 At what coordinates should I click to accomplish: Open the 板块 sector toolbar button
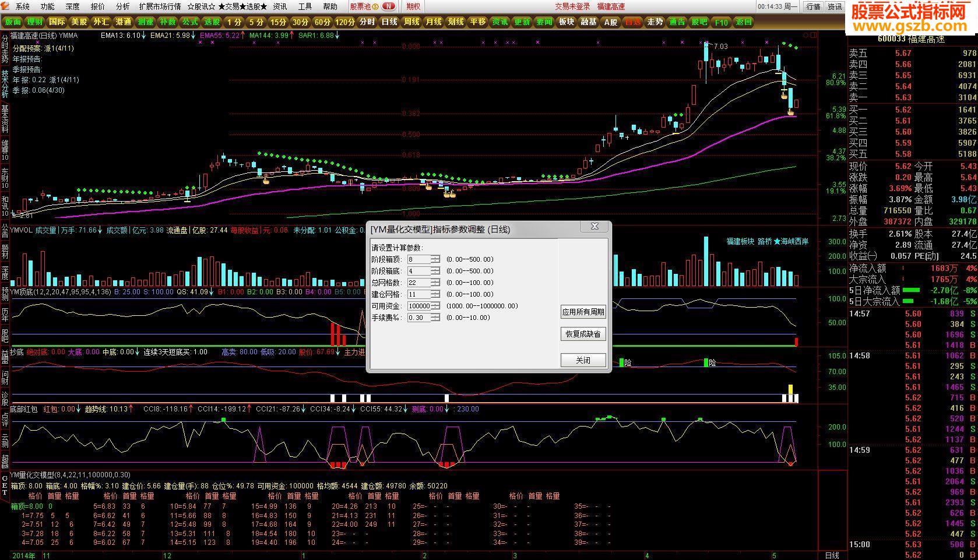pyautogui.click(x=567, y=22)
